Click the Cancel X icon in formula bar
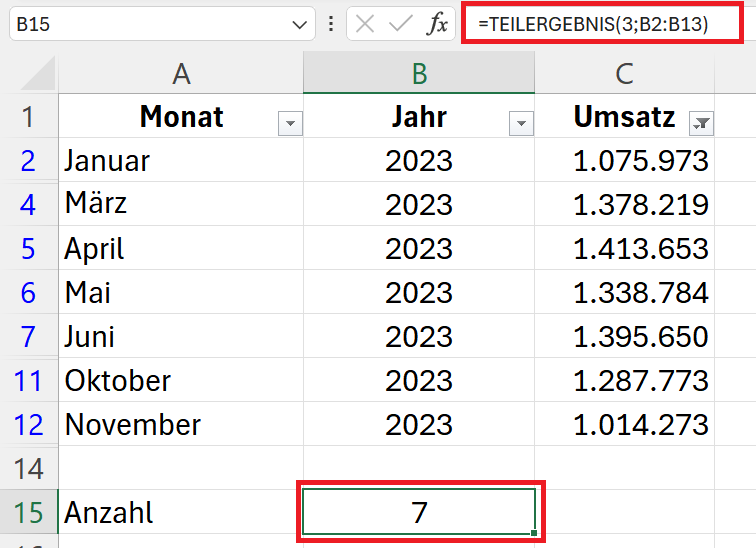Viewport: 756px width, 548px height. pyautogui.click(x=364, y=24)
